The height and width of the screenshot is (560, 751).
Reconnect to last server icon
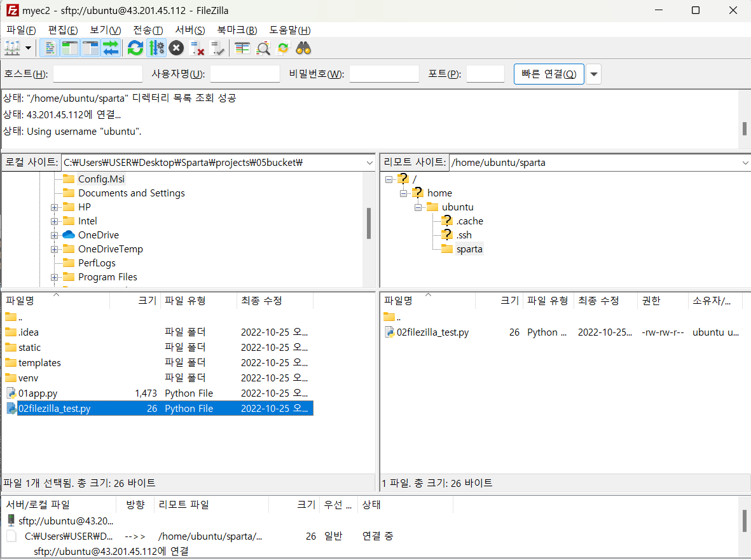[x=217, y=48]
